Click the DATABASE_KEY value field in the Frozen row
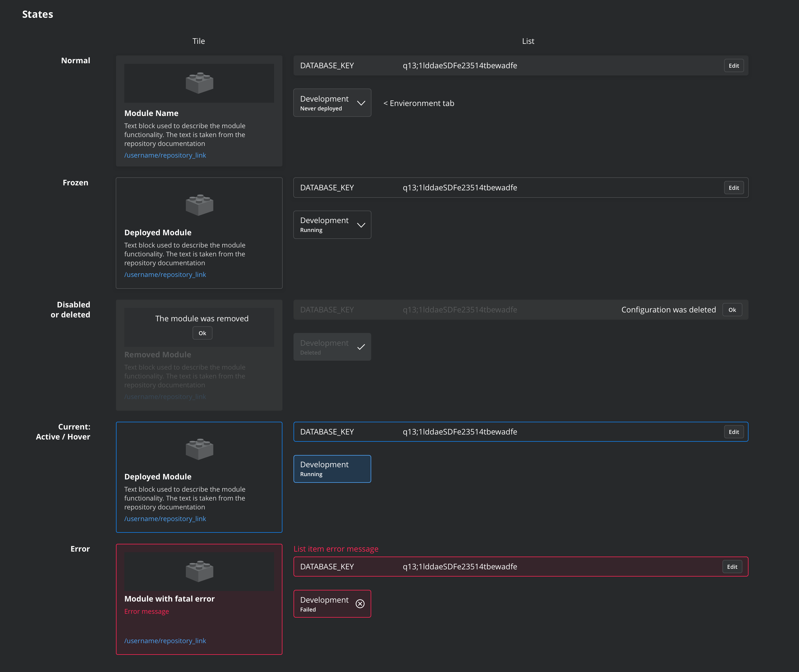The image size is (799, 672). point(460,188)
